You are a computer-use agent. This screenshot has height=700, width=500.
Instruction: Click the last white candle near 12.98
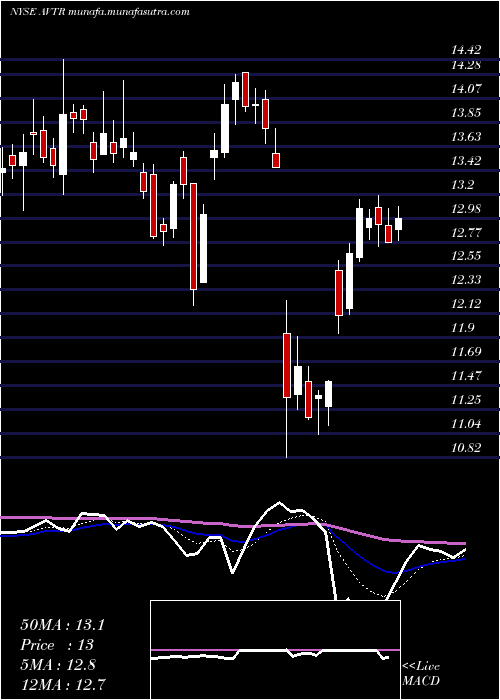398,224
